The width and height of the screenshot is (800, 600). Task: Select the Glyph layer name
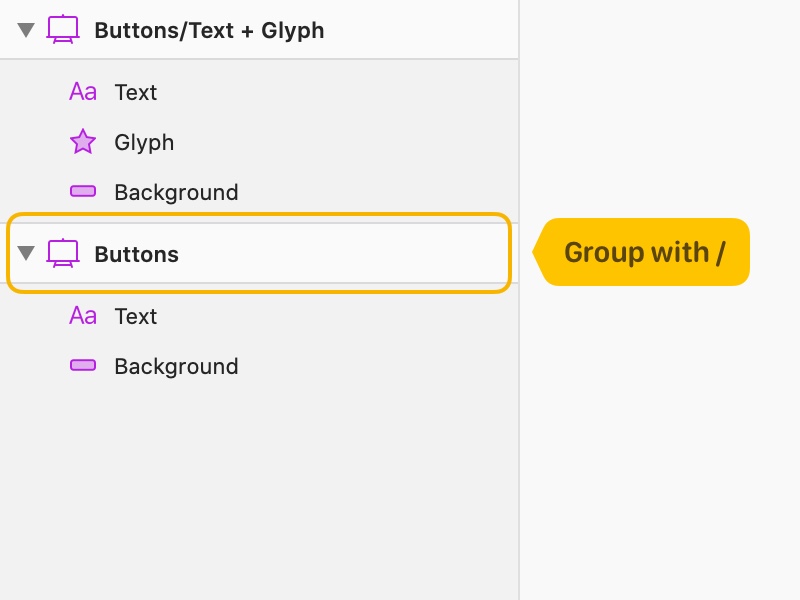point(144,143)
